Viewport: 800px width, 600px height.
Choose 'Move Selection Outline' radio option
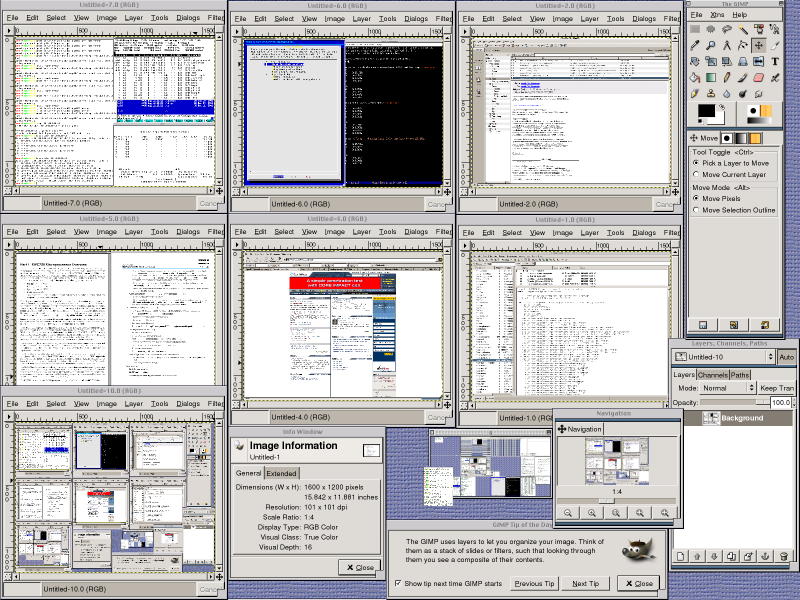pyautogui.click(x=697, y=210)
